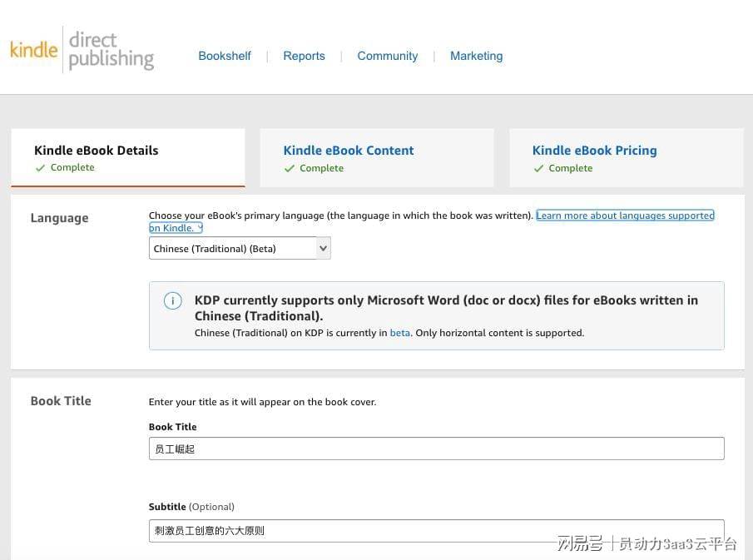
Task: Click the 'Subtitle (Optional)' field label
Action: coord(191,507)
